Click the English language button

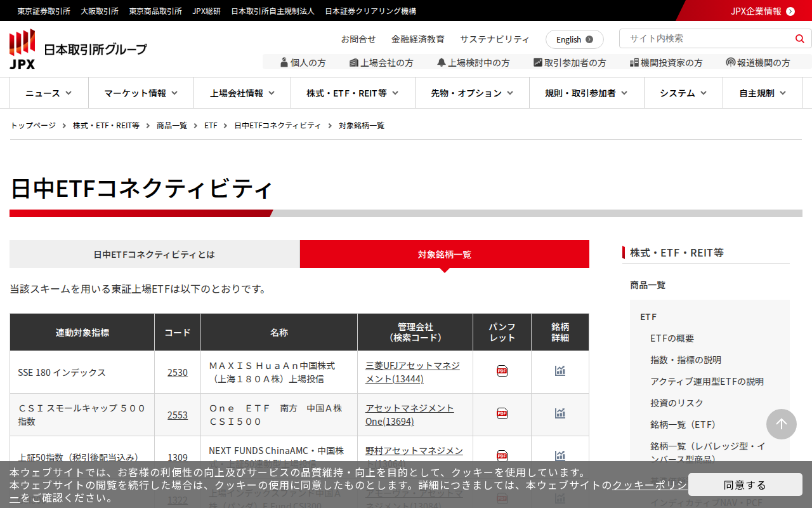575,39
